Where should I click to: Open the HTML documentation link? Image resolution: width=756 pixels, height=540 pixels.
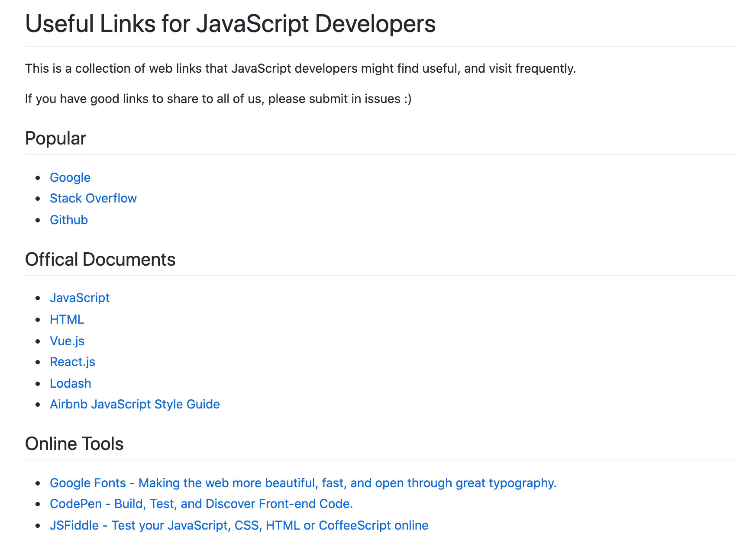click(67, 319)
